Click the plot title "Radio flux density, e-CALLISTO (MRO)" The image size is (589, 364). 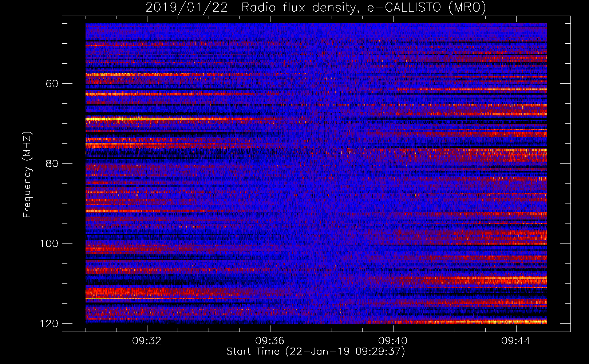point(364,7)
